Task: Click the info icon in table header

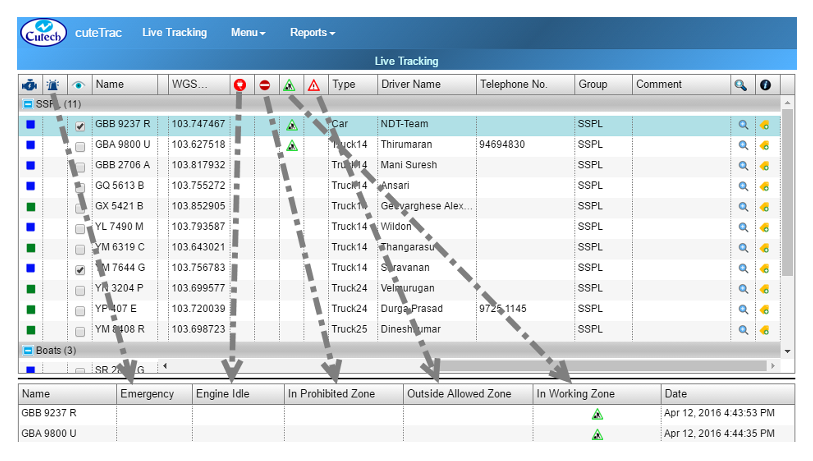Action: 766,85
